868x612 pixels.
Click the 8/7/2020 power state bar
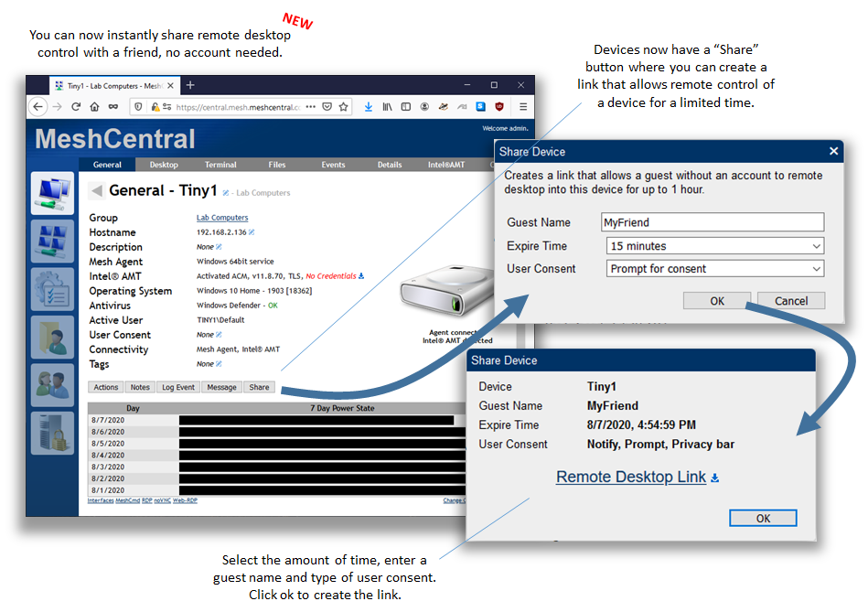(316, 421)
